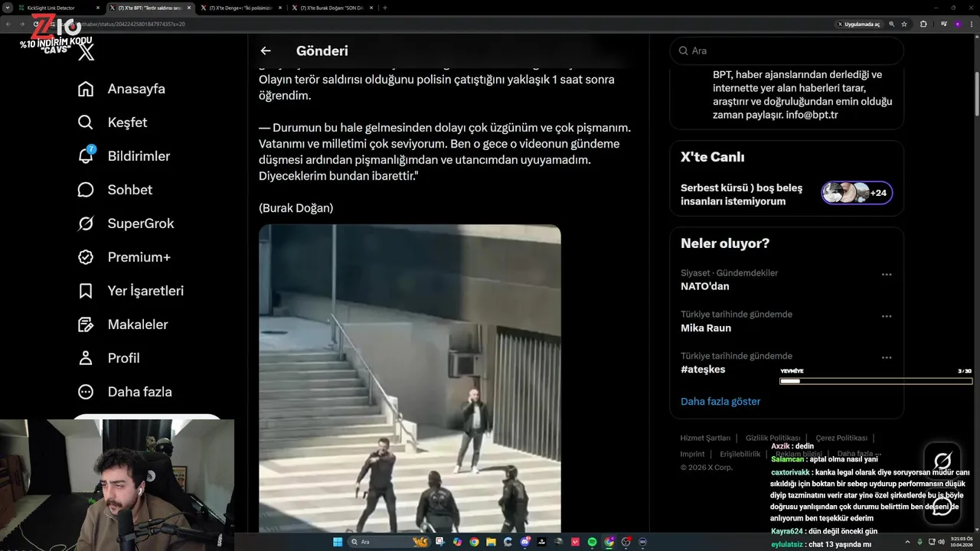
Task: Click volume icon in system tray
Action: pyautogui.click(x=941, y=542)
